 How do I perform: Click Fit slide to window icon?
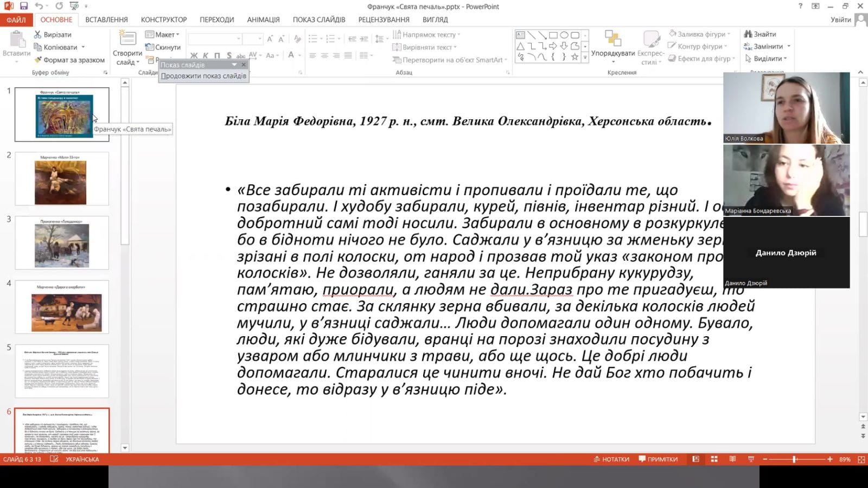click(861, 459)
